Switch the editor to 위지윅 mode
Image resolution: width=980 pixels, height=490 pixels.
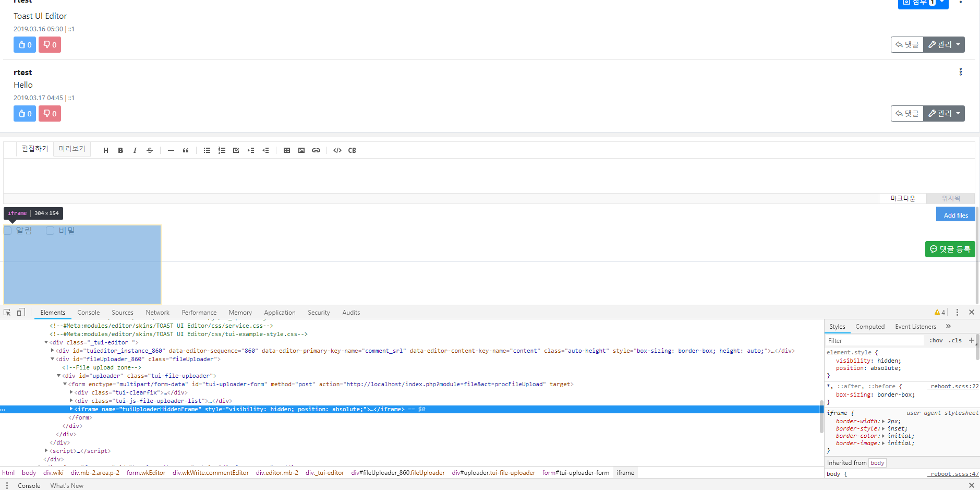pyautogui.click(x=951, y=198)
